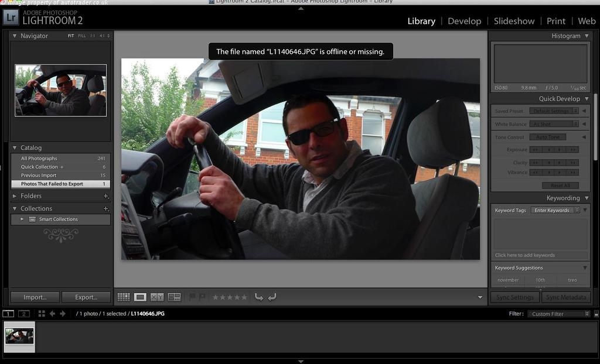This screenshot has width=600, height=364.
Task: Open Compare view with the XY icon
Action: (157, 297)
